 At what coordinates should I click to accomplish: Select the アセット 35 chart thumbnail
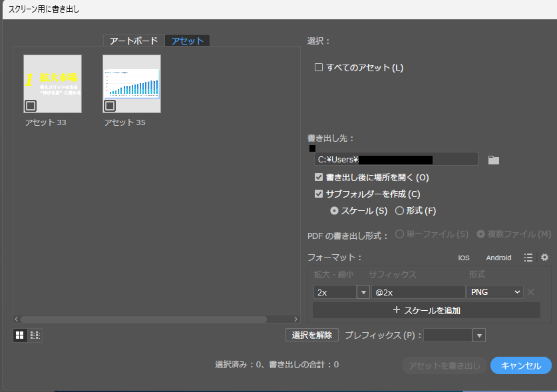pyautogui.click(x=132, y=84)
